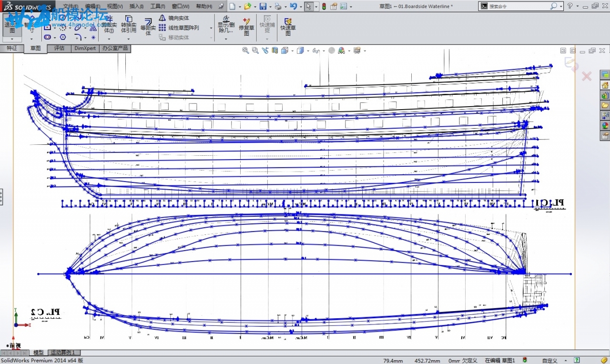Open the Appearances color wheel icon in task pane

click(x=605, y=126)
